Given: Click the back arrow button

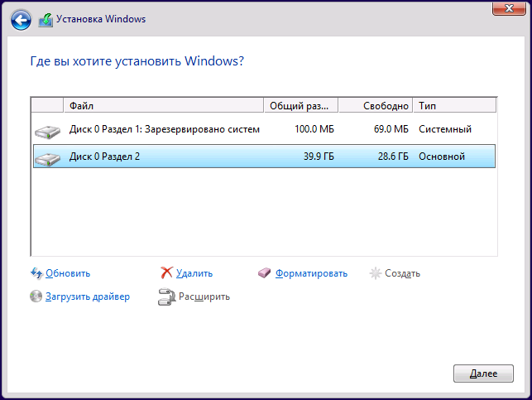Looking at the screenshot, I should 22,19.
